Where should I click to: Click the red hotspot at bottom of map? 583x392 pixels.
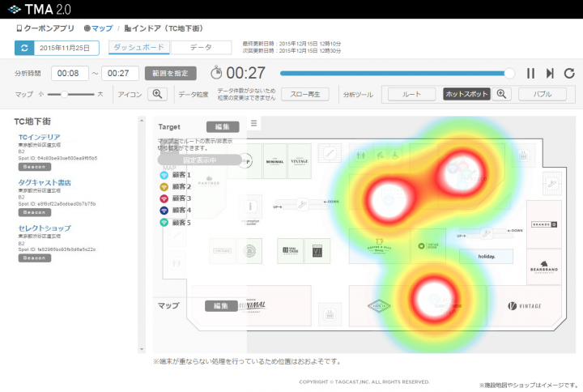coord(435,300)
